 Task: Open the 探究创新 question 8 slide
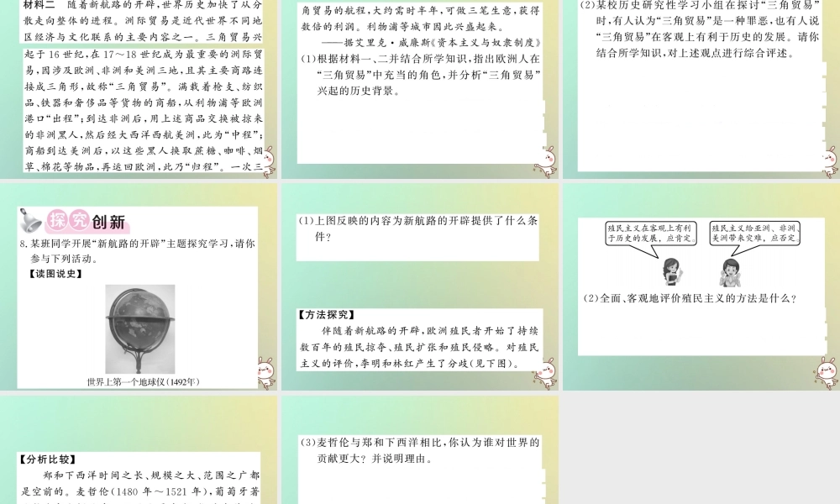click(139, 286)
